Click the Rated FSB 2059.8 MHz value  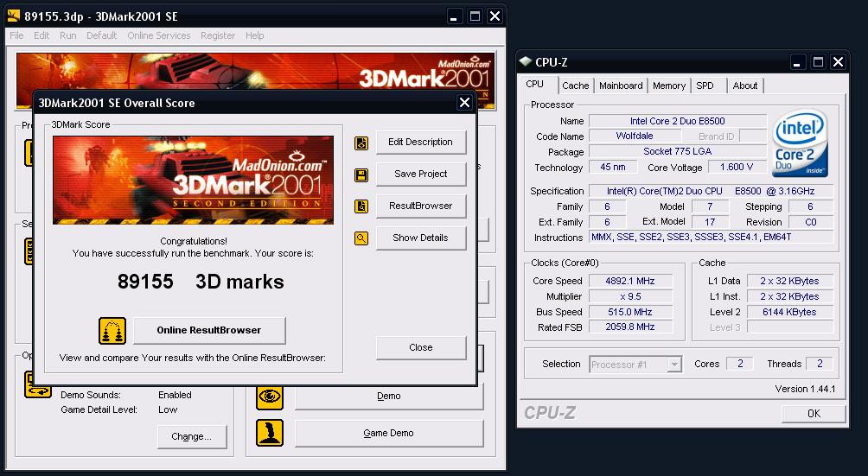pyautogui.click(x=630, y=327)
